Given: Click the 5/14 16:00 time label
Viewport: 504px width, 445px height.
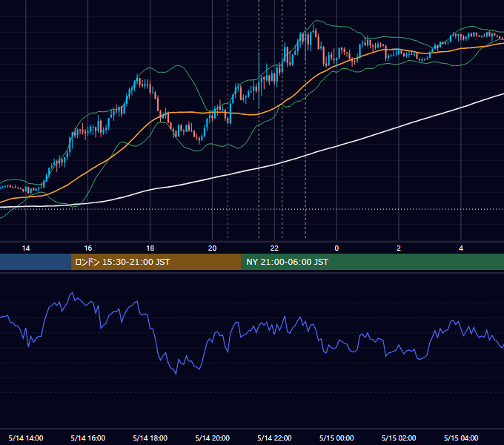Looking at the screenshot, I should tap(87, 438).
